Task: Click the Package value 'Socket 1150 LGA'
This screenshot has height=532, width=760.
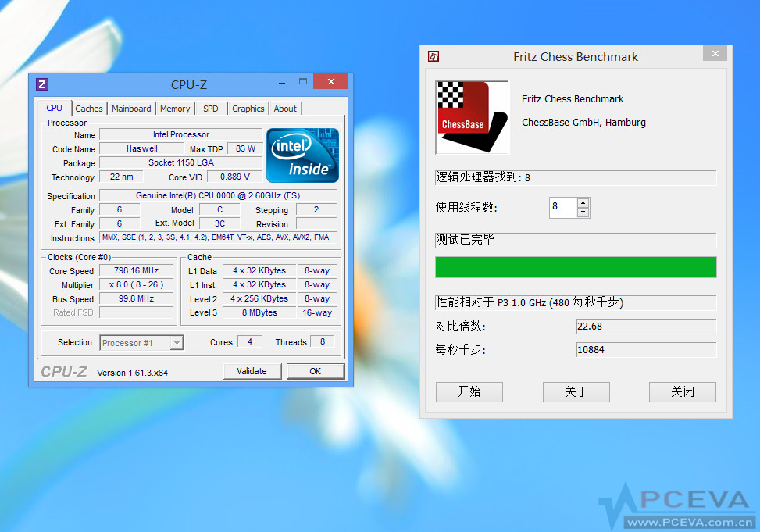Action: point(180,163)
